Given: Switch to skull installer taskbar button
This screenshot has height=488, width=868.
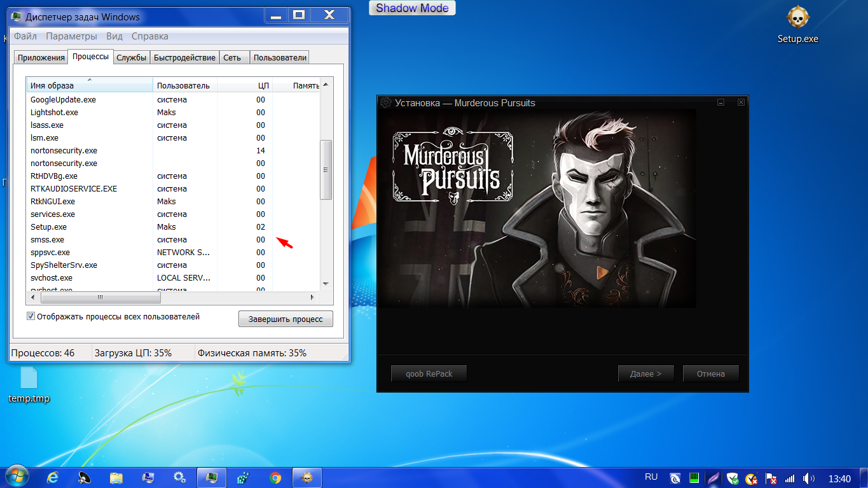Looking at the screenshot, I should [x=307, y=477].
